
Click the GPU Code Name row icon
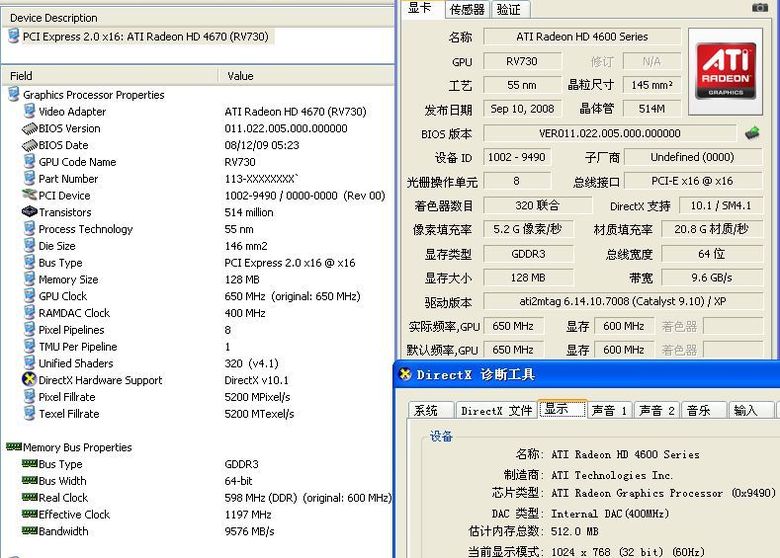29,161
